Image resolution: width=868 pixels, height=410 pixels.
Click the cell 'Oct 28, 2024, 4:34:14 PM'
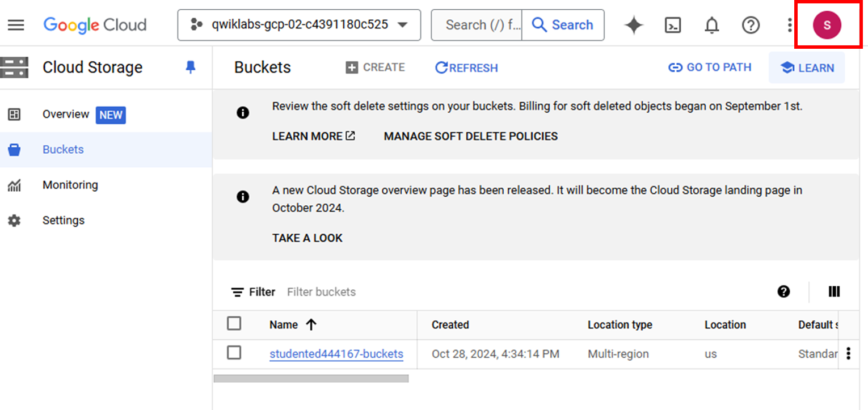tap(495, 354)
